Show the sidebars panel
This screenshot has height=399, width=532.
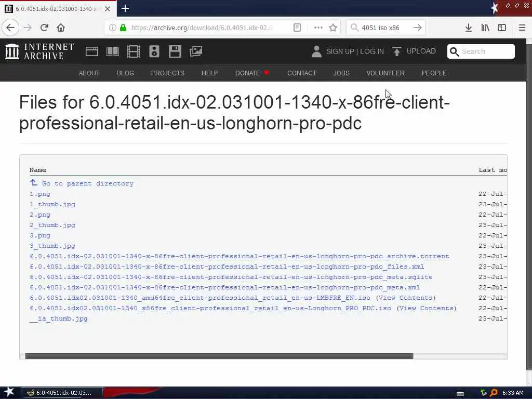click(x=502, y=28)
